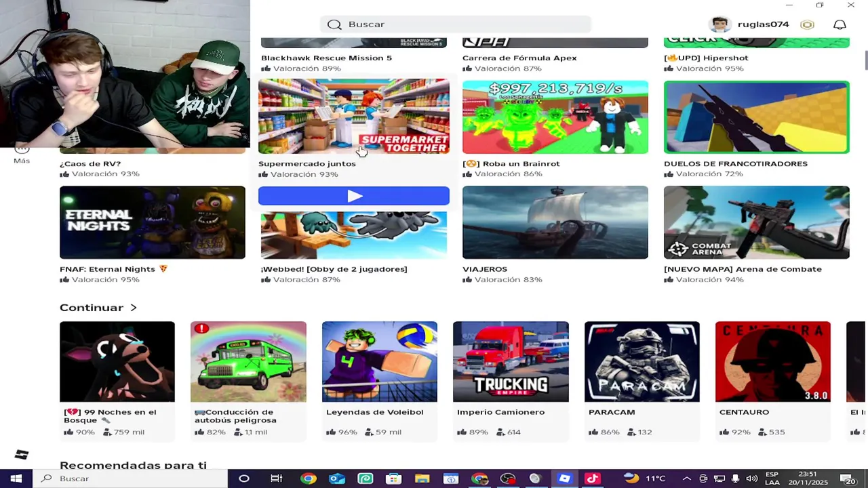The height and width of the screenshot is (488, 868).
Task: Open the Combat Arena thumbnail
Action: [757, 222]
